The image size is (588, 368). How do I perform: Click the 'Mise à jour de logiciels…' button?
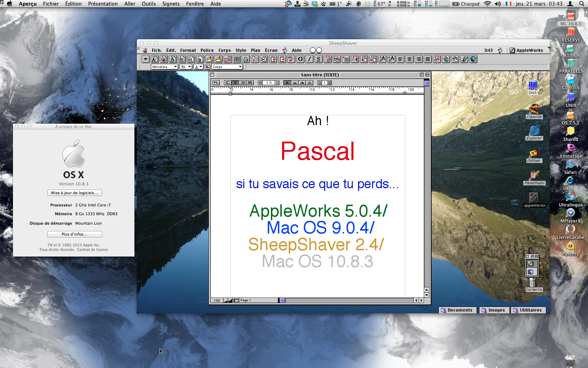(75, 193)
